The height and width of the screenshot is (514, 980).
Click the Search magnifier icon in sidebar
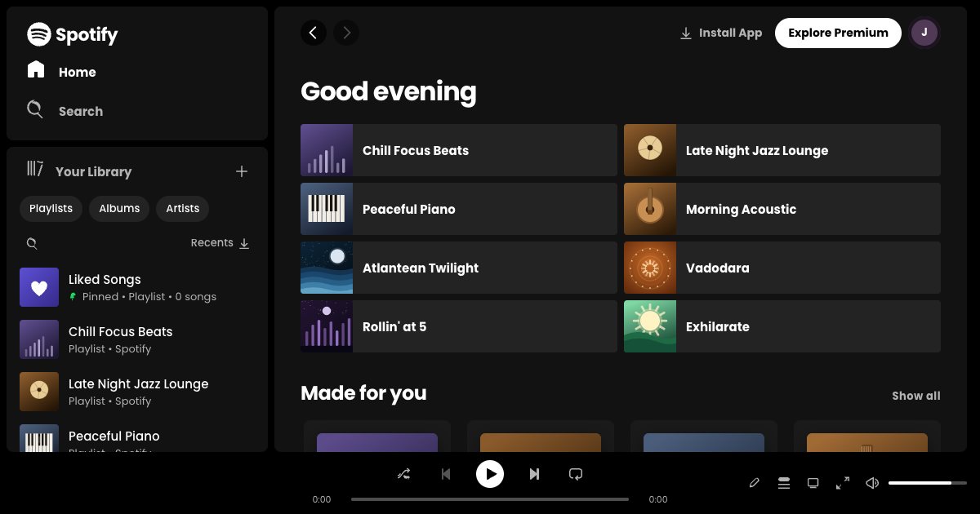pos(34,109)
